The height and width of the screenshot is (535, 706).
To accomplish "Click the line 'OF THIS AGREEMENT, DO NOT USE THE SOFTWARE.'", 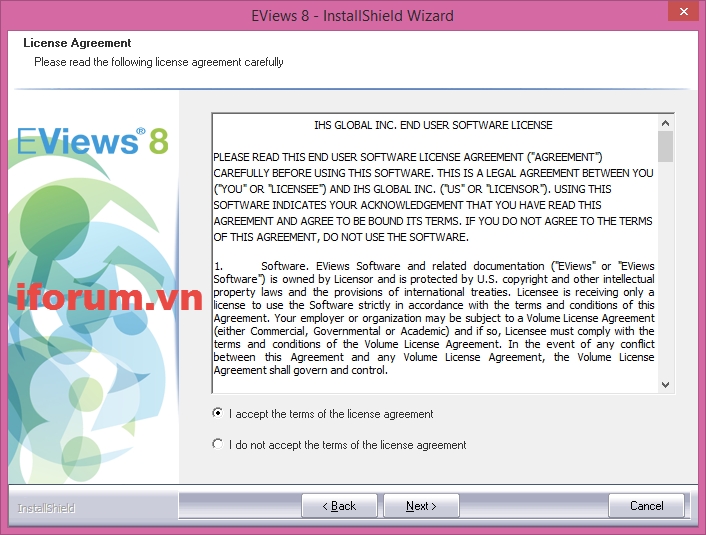I will pos(341,237).
